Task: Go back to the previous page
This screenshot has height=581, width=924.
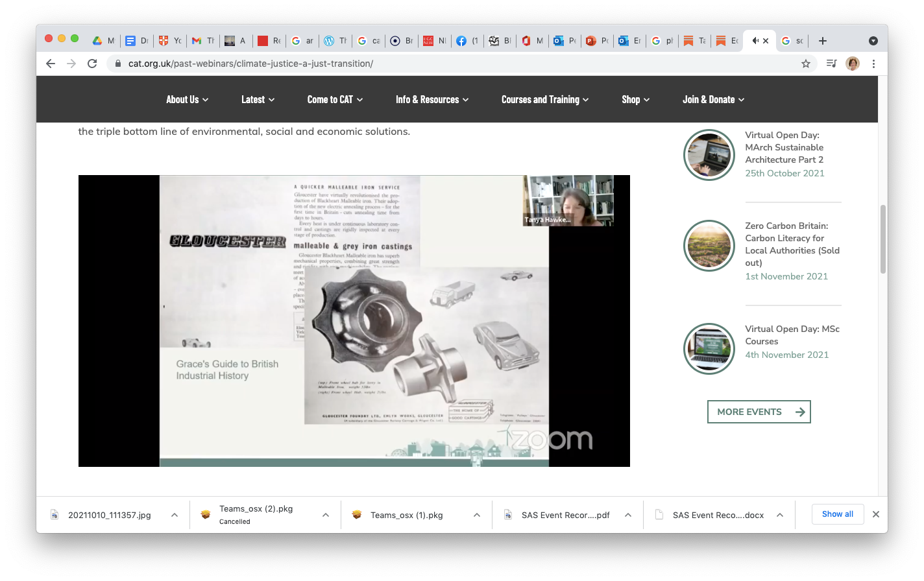Action: pos(51,64)
